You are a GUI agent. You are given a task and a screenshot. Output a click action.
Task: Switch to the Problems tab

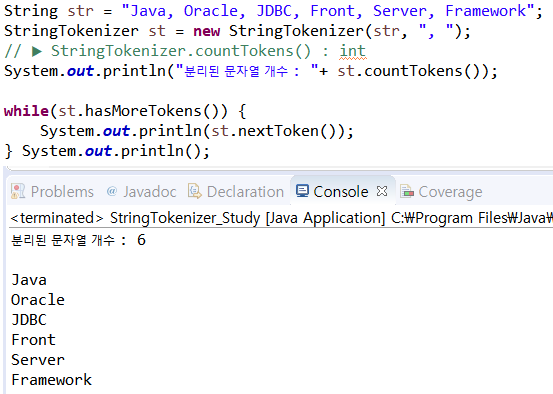coord(52,192)
